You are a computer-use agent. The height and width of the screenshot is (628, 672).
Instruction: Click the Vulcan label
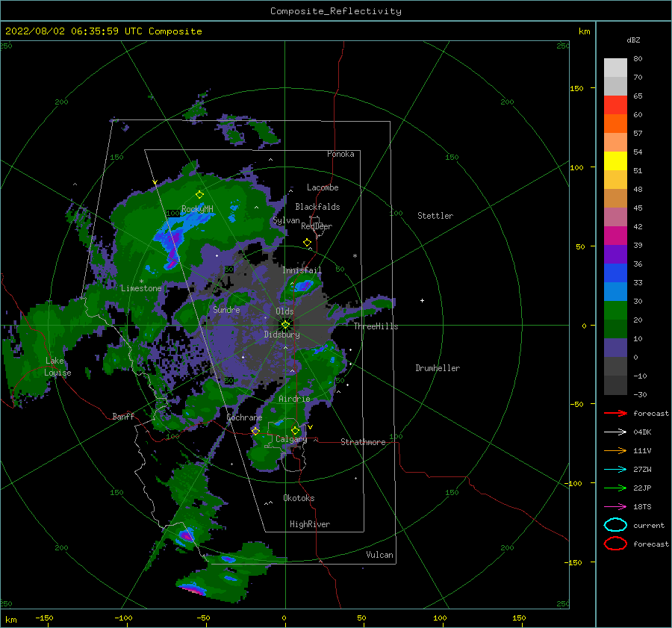pyautogui.click(x=380, y=555)
